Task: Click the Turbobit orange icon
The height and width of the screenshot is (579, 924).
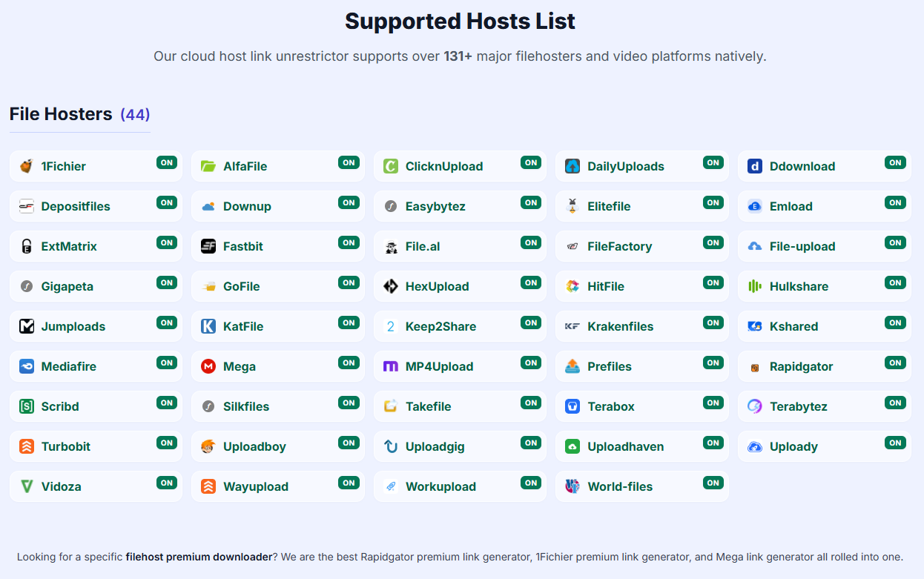Action: tap(27, 446)
